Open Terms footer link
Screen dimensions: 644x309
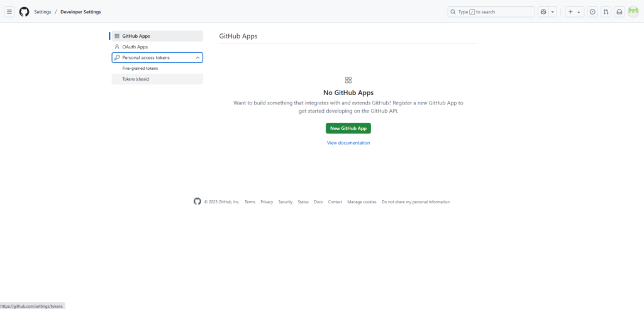[250, 202]
